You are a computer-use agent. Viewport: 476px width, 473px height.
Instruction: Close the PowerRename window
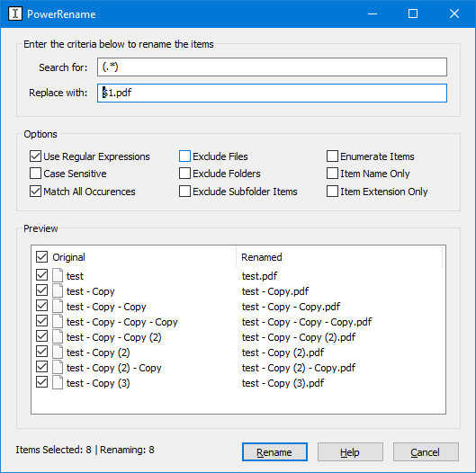(454, 14)
